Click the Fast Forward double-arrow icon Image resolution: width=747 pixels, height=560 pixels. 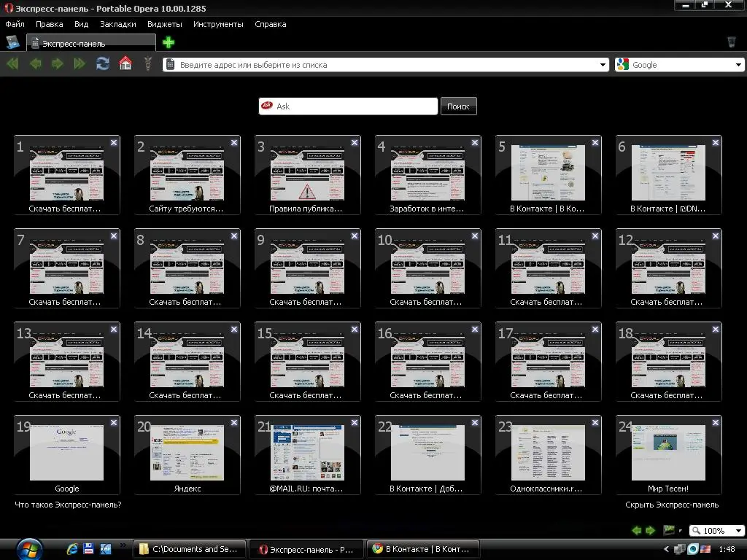pos(80,64)
